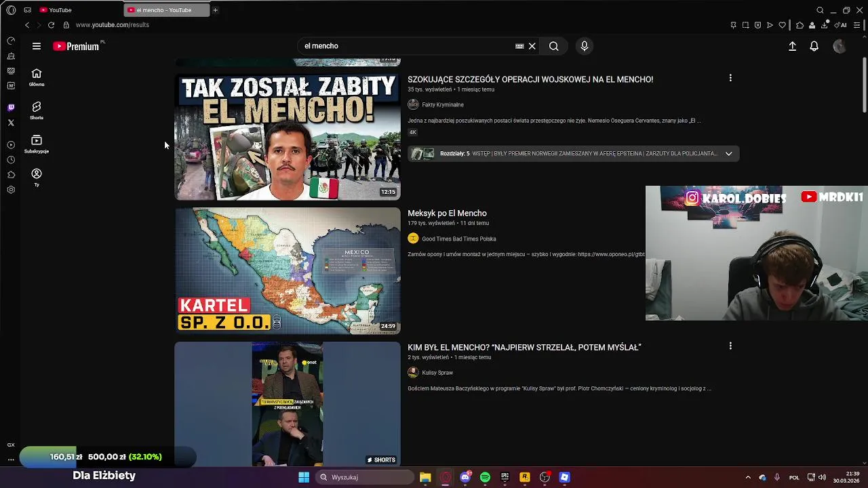Open browser downloads icon
The height and width of the screenshot is (488, 868).
[825, 25]
